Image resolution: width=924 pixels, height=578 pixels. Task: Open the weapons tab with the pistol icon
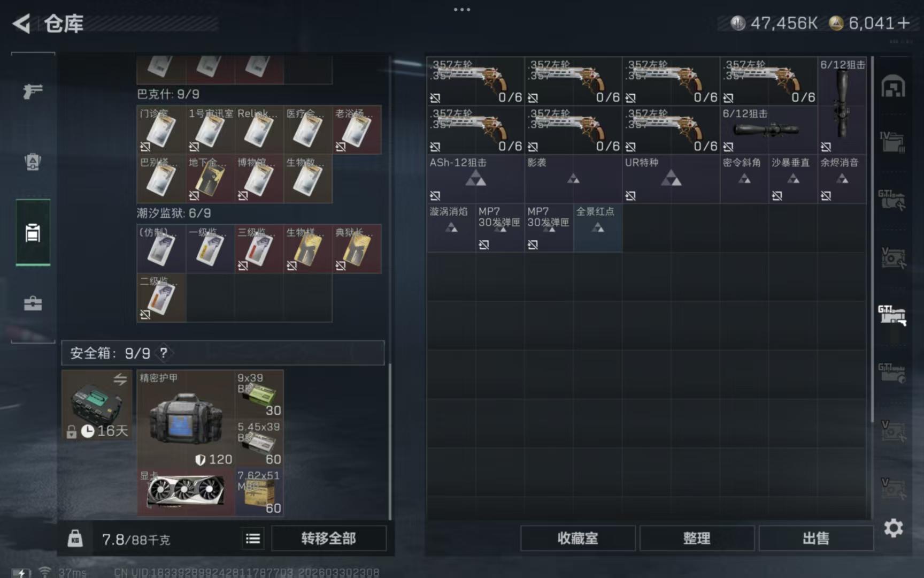[x=33, y=91]
